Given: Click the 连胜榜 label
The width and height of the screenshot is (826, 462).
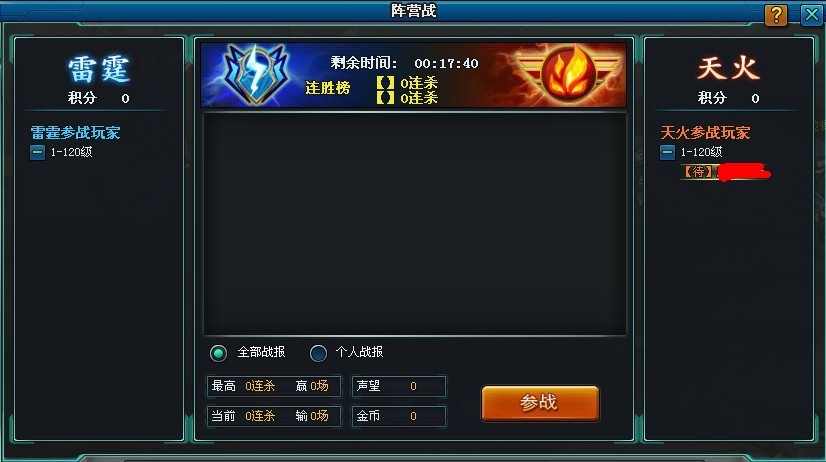Looking at the screenshot, I should coord(328,87).
